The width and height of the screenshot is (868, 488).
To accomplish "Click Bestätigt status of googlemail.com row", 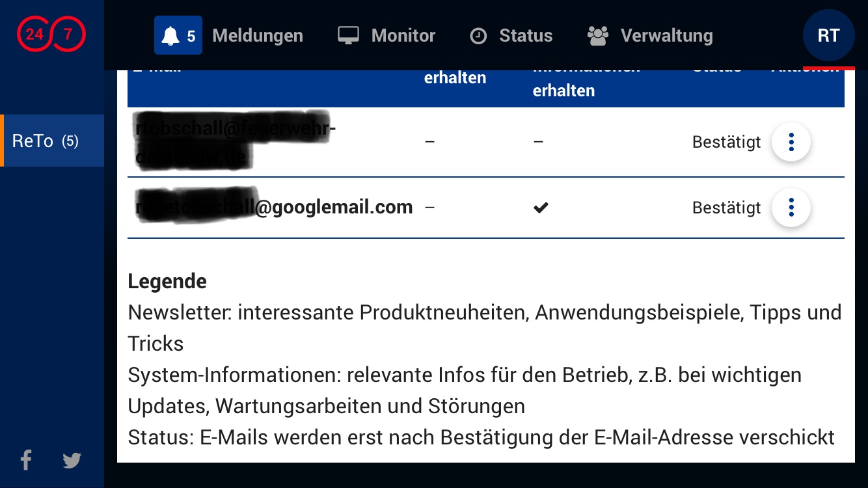I will (726, 208).
